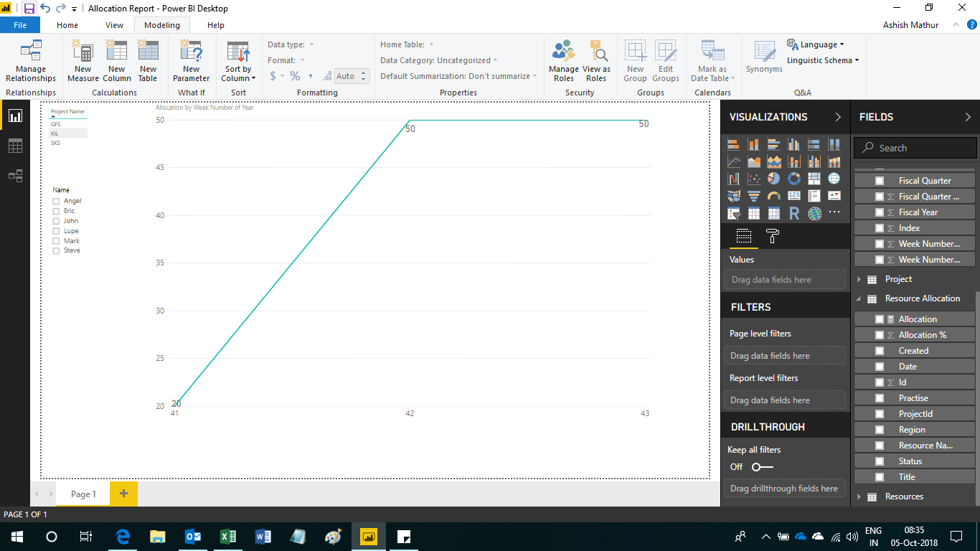Open the Home ribbon tab
Screen dimensions: 980x551
(x=67, y=25)
